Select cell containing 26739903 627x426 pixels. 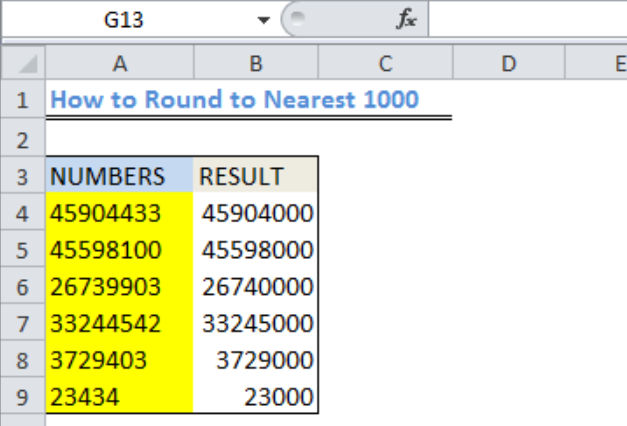tap(120, 286)
